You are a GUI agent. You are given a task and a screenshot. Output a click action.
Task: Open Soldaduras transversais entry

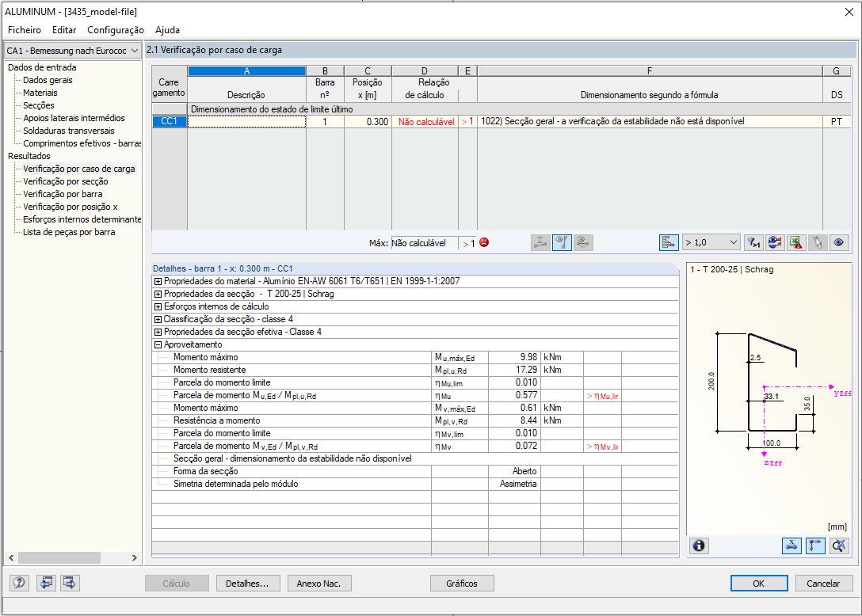(69, 131)
